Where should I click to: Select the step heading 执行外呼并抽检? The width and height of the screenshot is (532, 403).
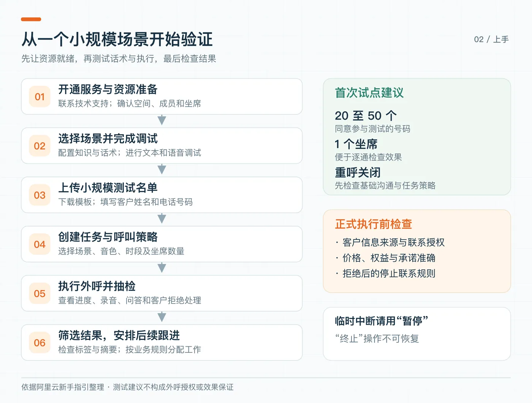click(x=97, y=286)
